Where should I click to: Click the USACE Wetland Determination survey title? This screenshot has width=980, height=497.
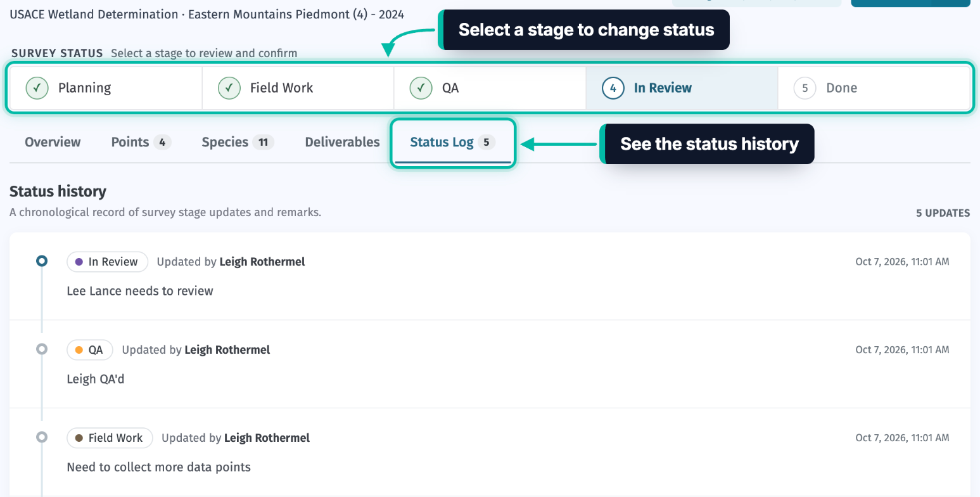207,14
